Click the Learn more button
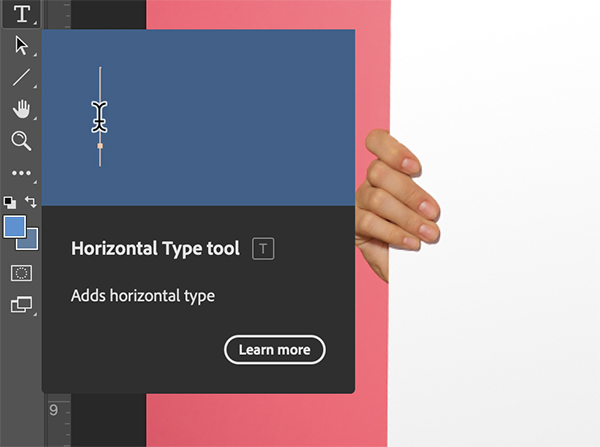600x447 pixels. pos(275,350)
